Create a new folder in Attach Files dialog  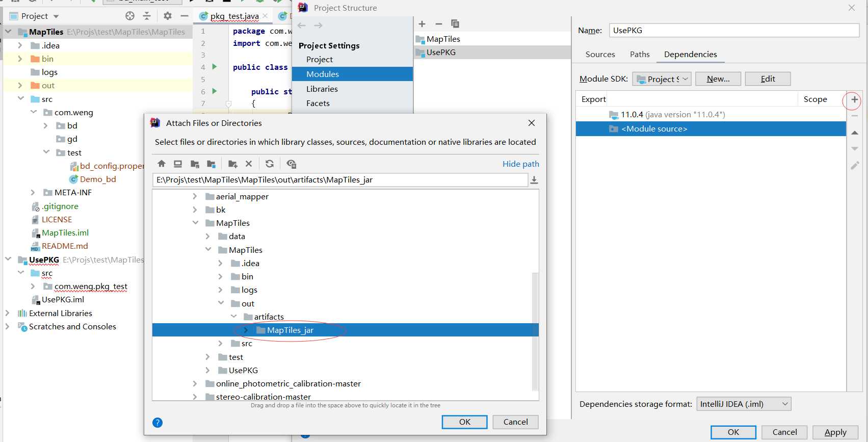[233, 164]
